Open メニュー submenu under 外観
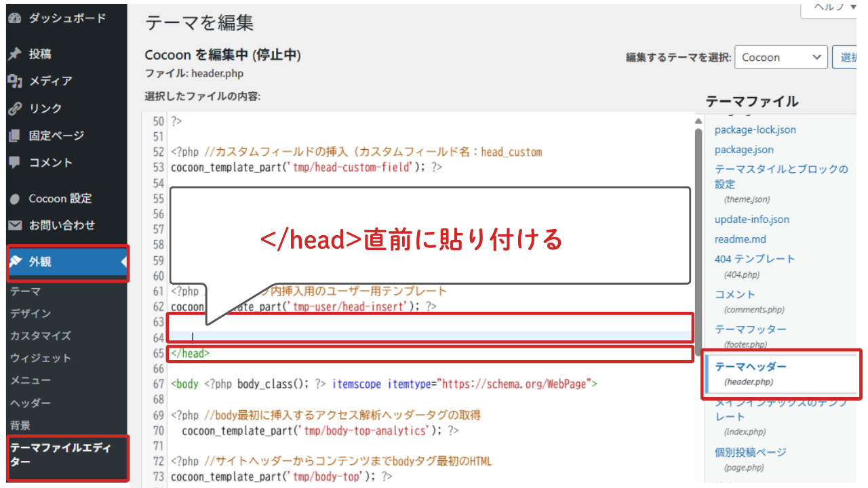868x488 pixels. (31, 381)
